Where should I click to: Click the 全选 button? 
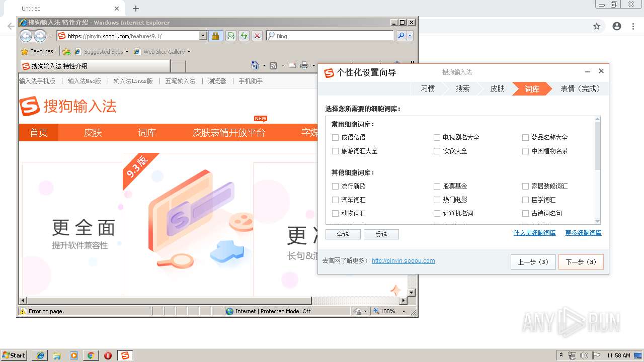click(x=343, y=234)
